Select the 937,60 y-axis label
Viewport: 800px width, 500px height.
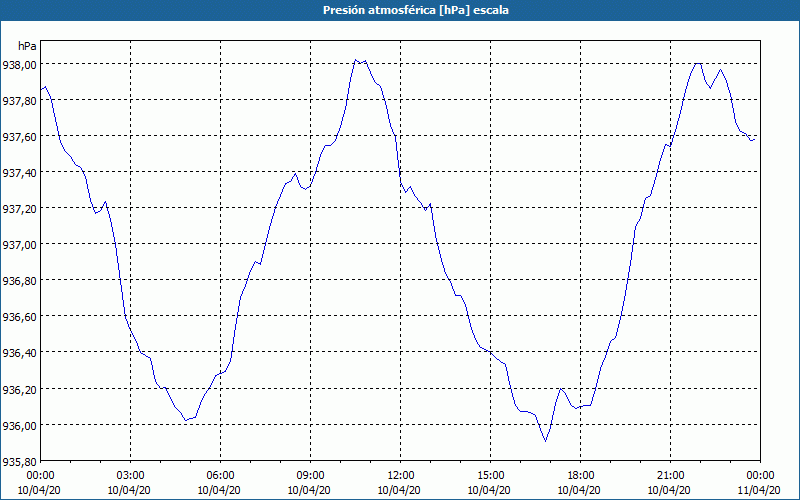(19, 136)
